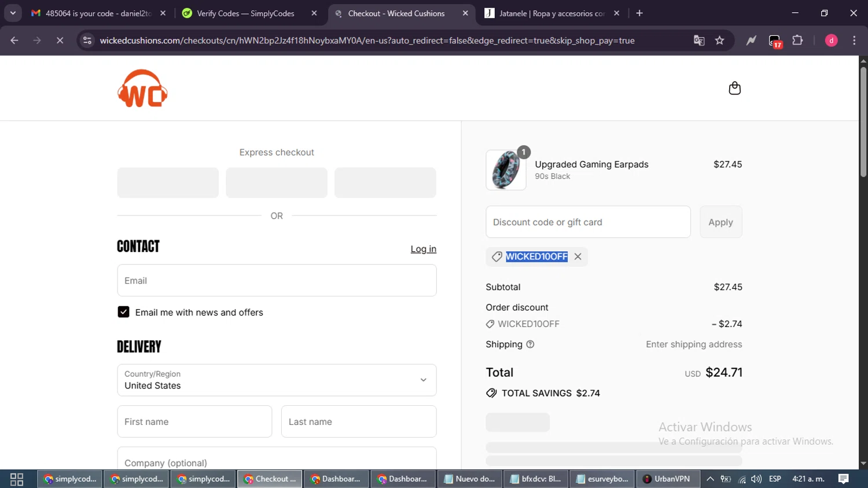
Task: Click the First name field
Action: tap(194, 421)
